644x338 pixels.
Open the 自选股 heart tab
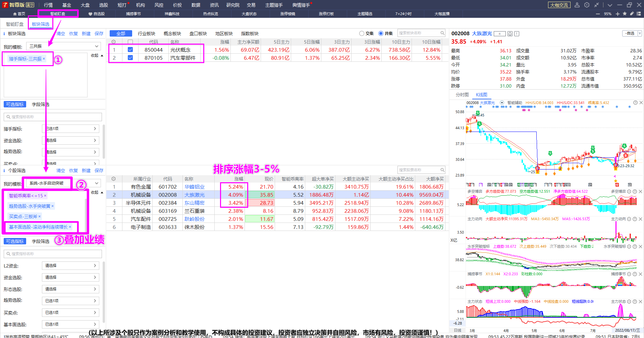97,14
